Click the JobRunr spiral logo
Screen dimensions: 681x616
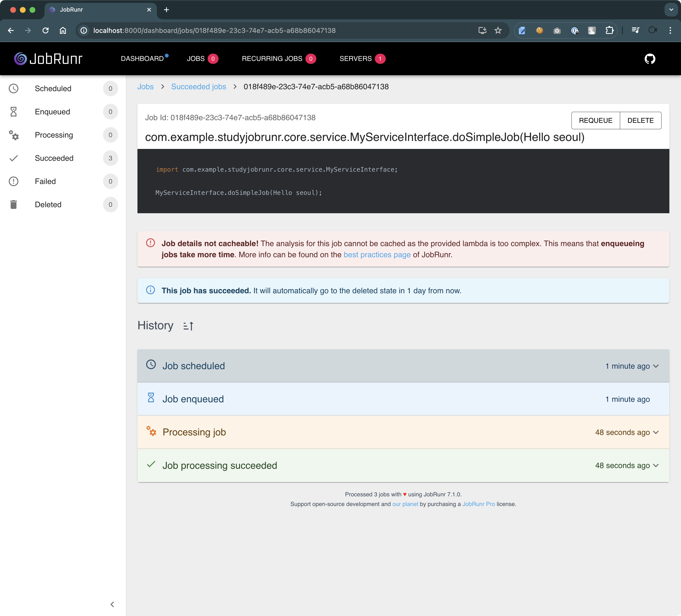[x=20, y=59]
